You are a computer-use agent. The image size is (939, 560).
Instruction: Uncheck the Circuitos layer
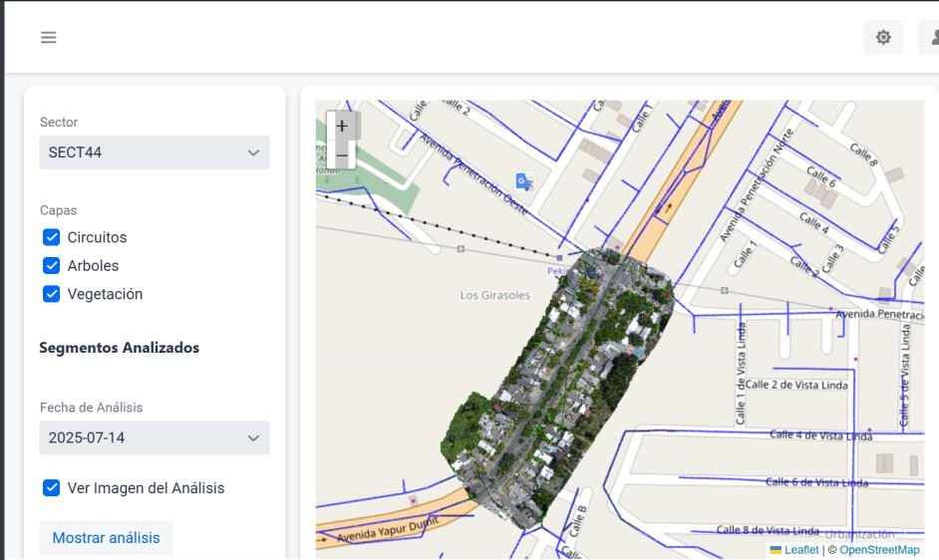click(x=52, y=238)
